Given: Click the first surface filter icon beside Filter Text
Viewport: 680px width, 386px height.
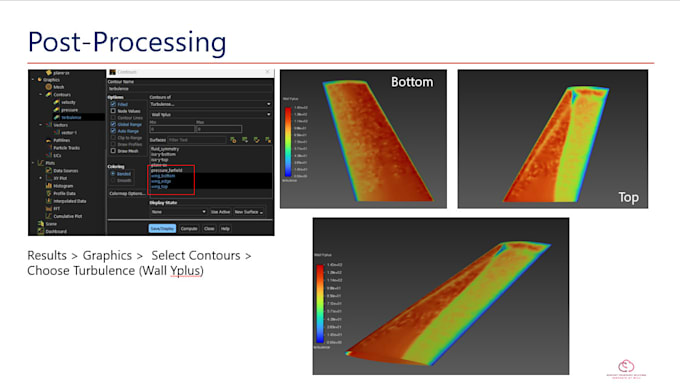Looking at the screenshot, I should (x=233, y=140).
